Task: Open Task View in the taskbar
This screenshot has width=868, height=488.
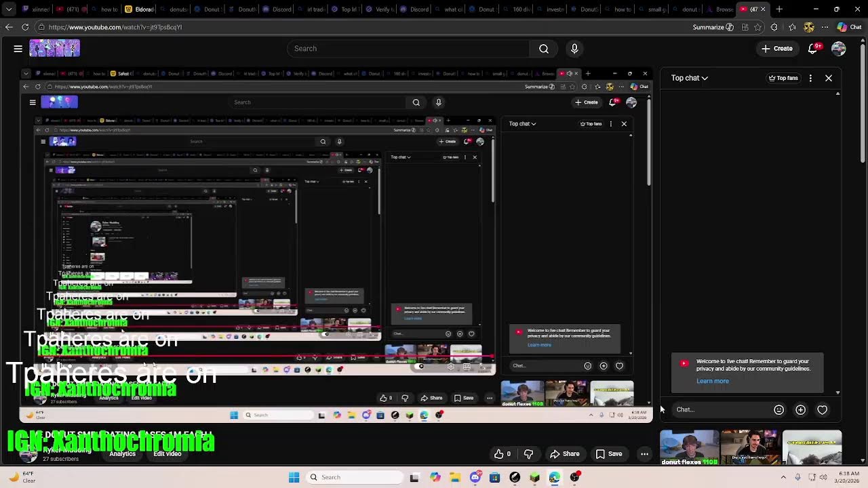Action: tap(414, 477)
